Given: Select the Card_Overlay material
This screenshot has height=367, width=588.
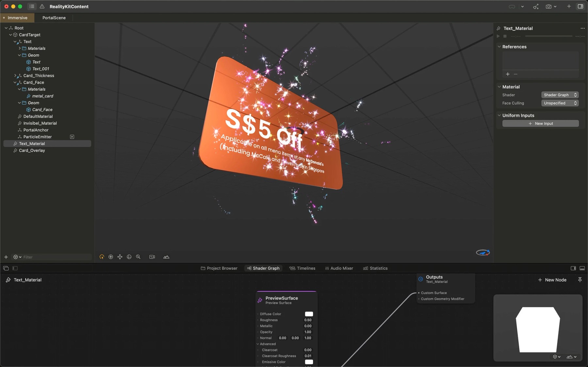Looking at the screenshot, I should point(32,151).
